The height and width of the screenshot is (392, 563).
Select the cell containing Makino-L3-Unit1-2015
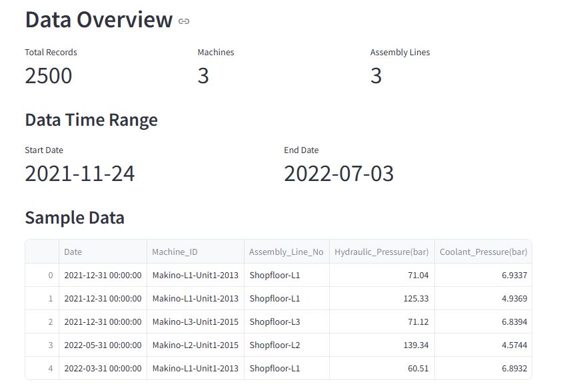pyautogui.click(x=196, y=321)
